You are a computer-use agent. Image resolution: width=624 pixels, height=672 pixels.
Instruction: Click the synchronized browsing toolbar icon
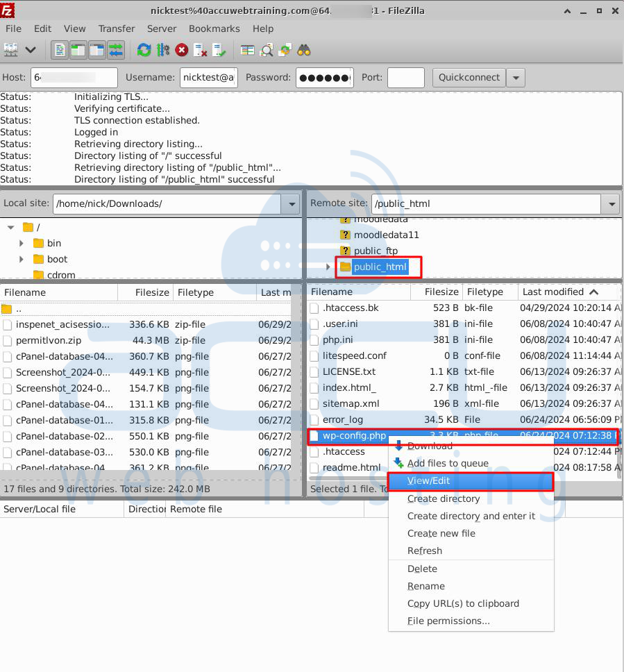coord(285,50)
